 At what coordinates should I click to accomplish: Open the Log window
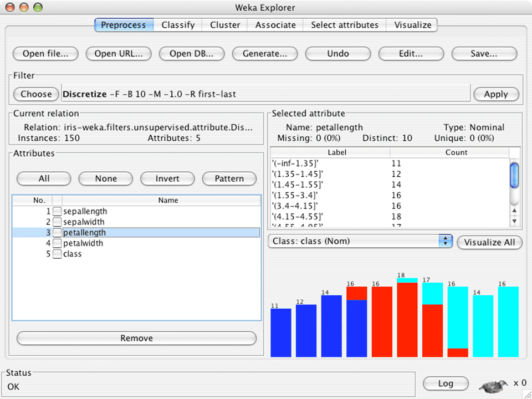[x=445, y=383]
